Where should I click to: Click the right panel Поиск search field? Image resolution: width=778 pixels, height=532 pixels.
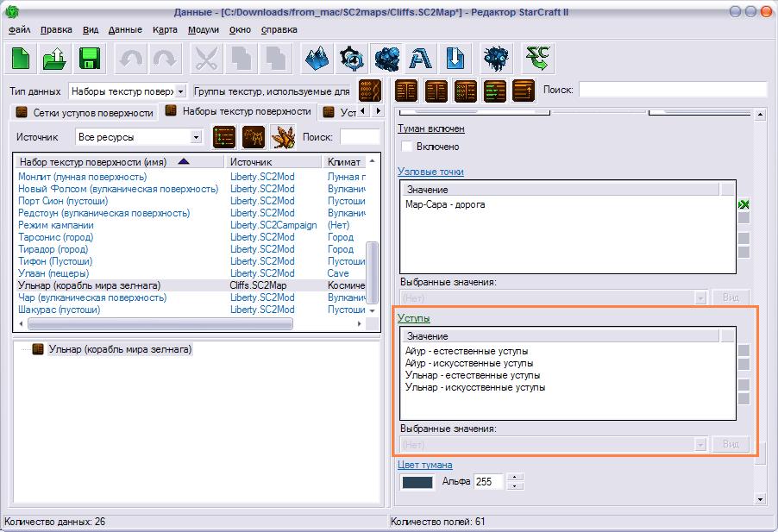click(x=673, y=90)
